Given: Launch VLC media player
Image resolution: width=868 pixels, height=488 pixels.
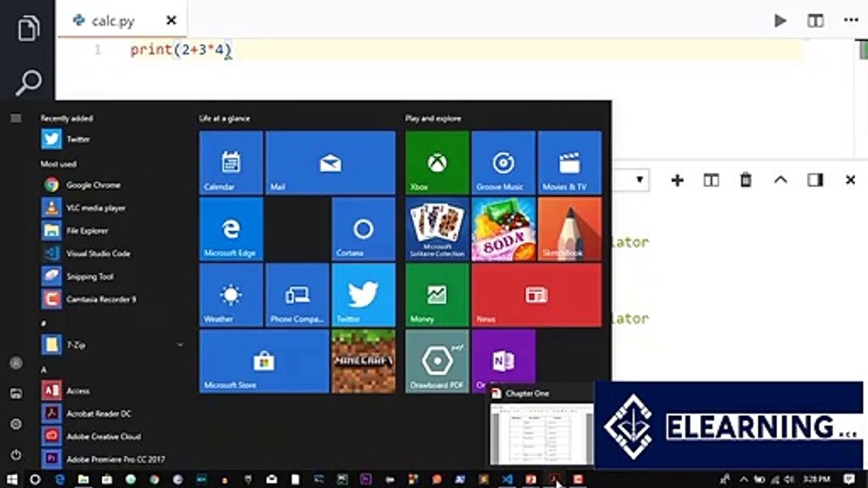Looking at the screenshot, I should [x=108, y=208].
